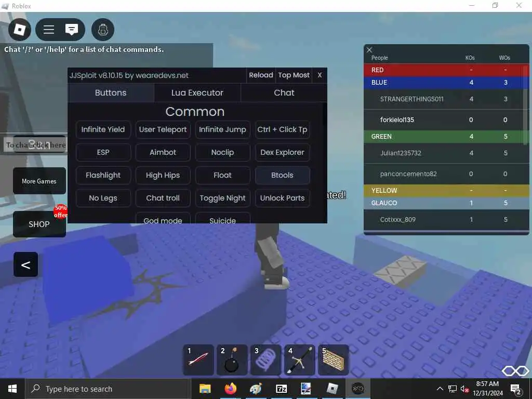Select player panconcemento82 in leaderboard
The width and height of the screenshot is (532, 399).
pos(445,174)
